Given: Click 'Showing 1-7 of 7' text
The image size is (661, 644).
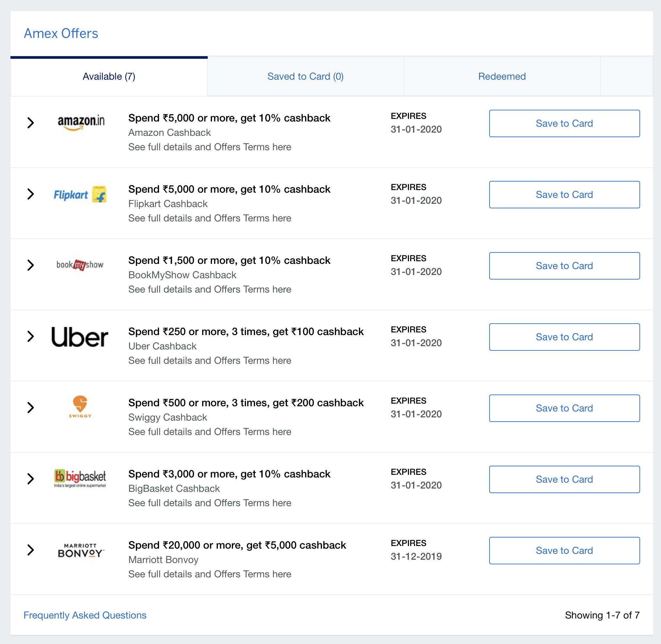Looking at the screenshot, I should click(x=602, y=615).
